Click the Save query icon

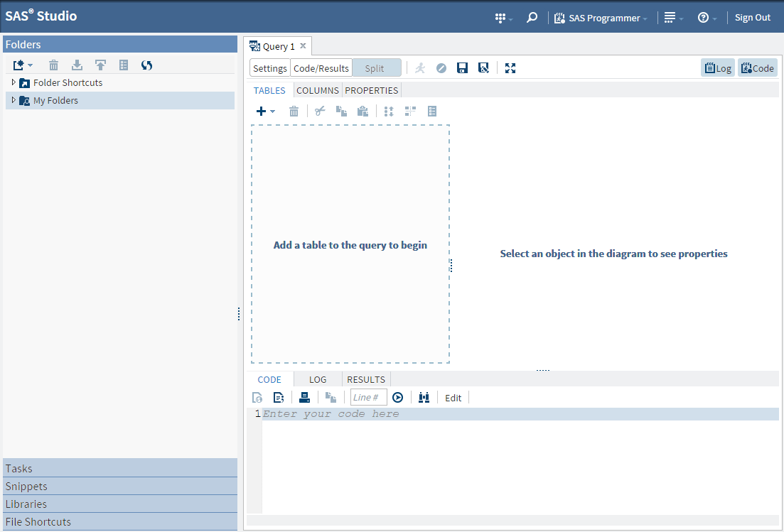[x=462, y=68]
